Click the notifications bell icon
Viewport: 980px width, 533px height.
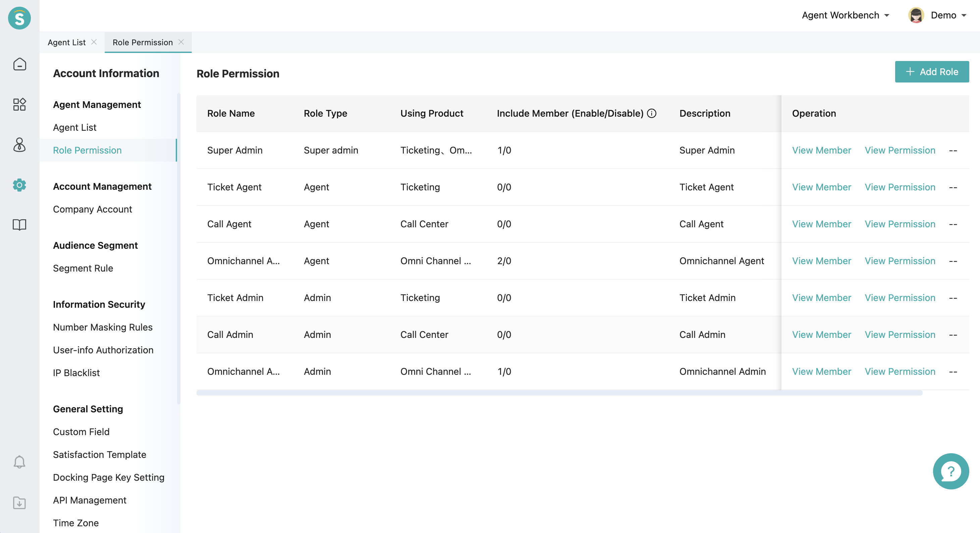(20, 462)
